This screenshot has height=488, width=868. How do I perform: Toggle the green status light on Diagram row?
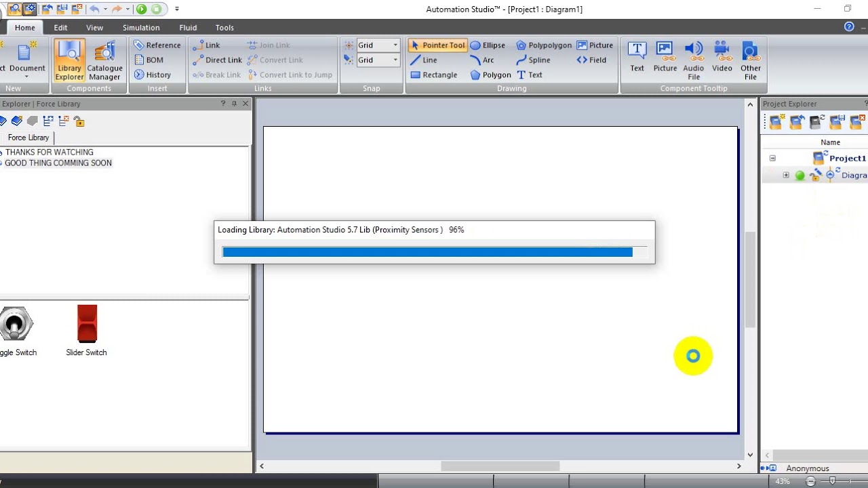pos(800,176)
